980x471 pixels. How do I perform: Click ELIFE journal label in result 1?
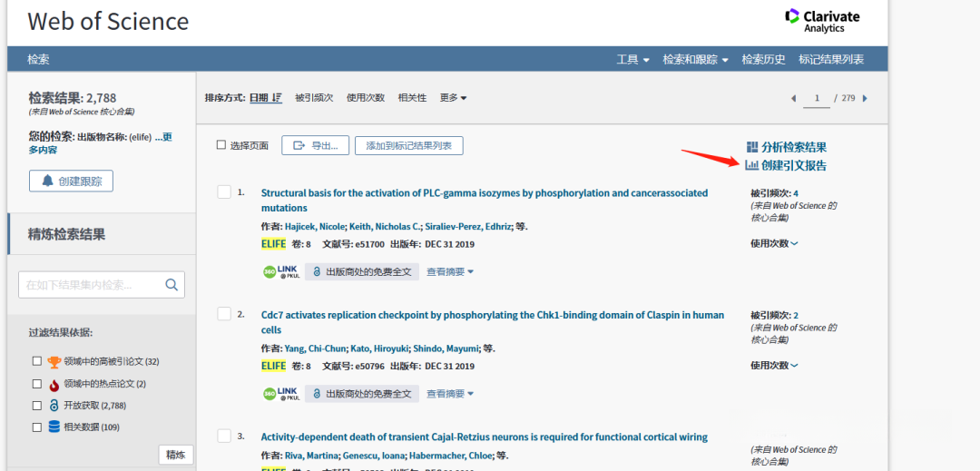(274, 243)
